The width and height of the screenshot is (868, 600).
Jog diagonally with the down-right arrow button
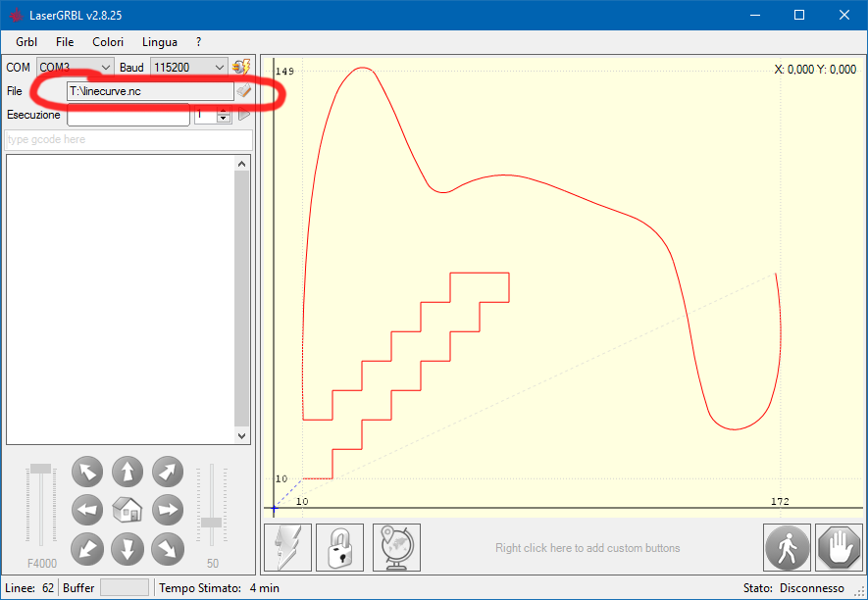pyautogui.click(x=167, y=547)
